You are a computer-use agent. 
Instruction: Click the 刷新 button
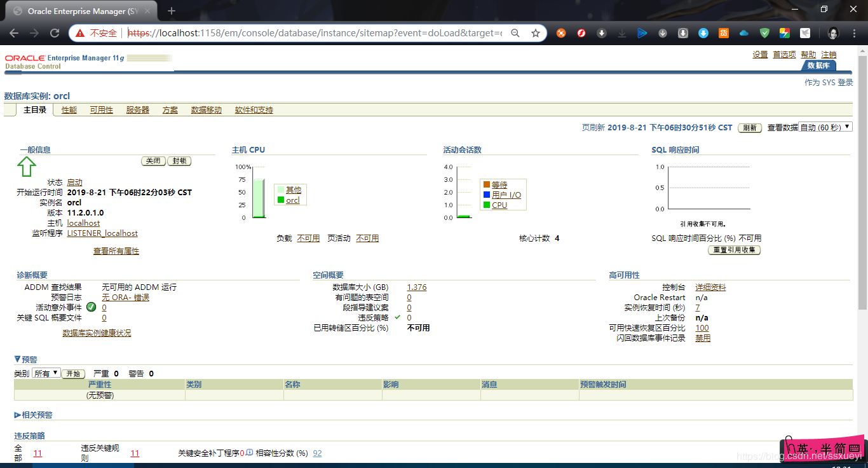click(x=750, y=128)
